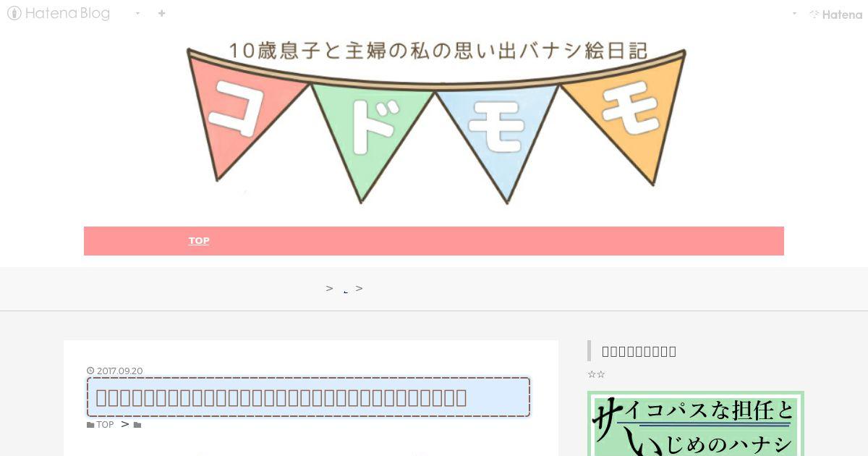Click the plus icon in the top bar
868x456 pixels.
[161, 13]
